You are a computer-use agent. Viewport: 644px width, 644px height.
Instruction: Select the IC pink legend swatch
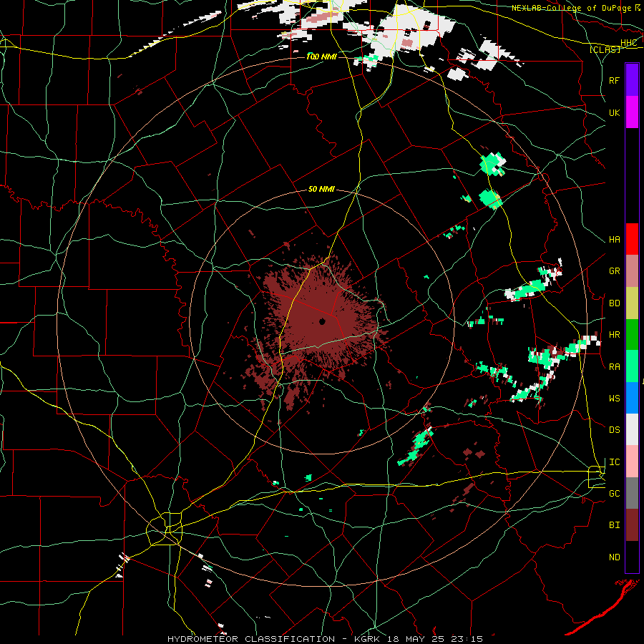[632, 462]
